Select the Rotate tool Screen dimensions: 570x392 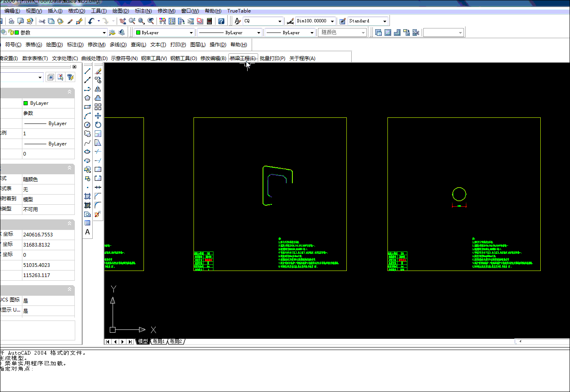point(98,125)
